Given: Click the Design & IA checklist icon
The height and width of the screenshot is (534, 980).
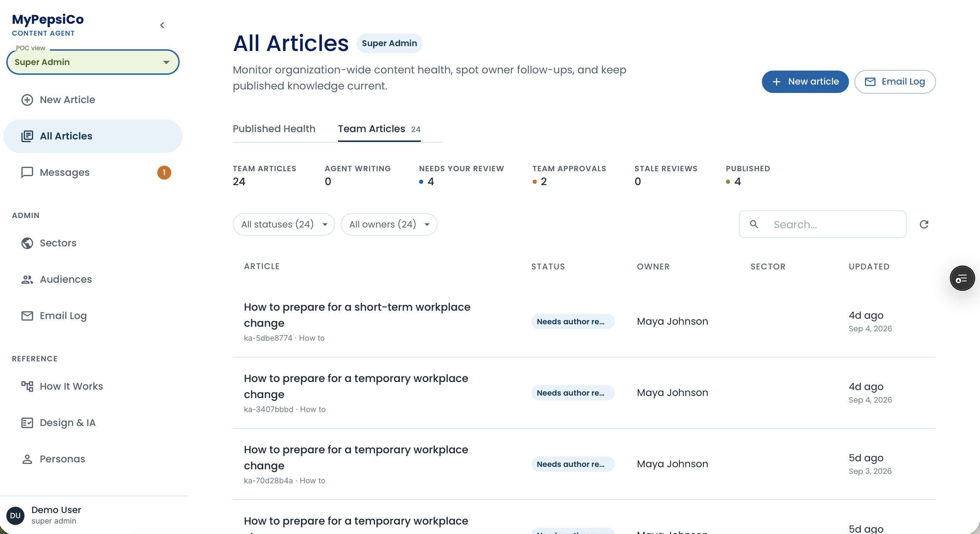Looking at the screenshot, I should click(27, 423).
